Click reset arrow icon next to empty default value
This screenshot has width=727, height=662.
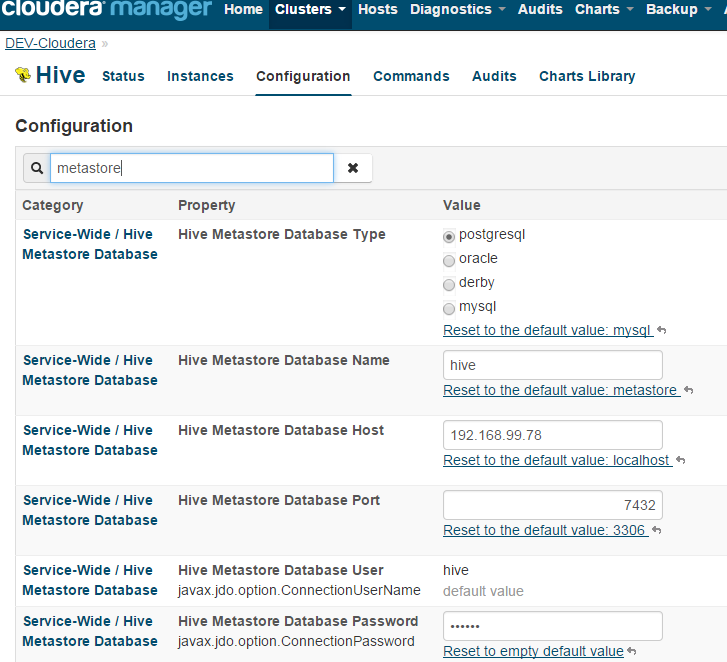click(631, 651)
